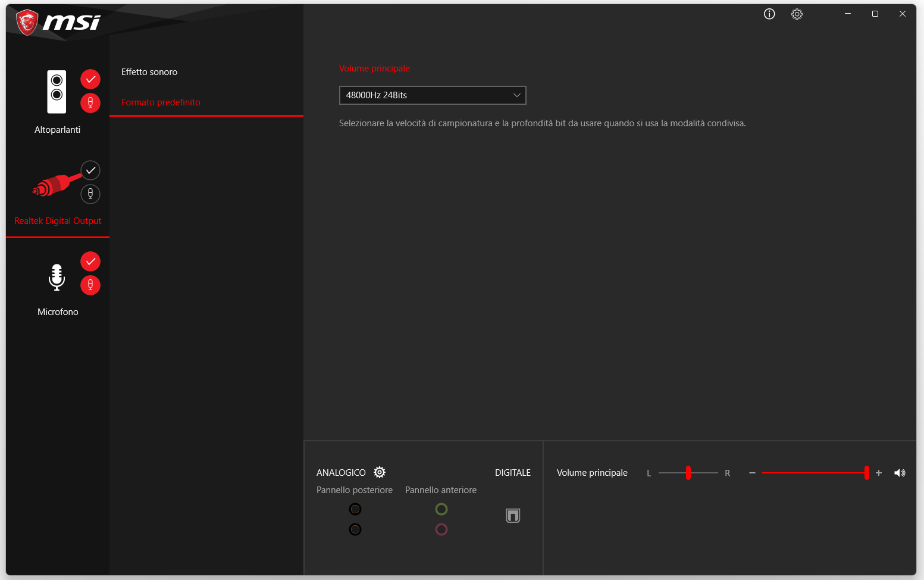Minimize the MSI audio window
This screenshot has height=580, width=924.
(848, 14)
